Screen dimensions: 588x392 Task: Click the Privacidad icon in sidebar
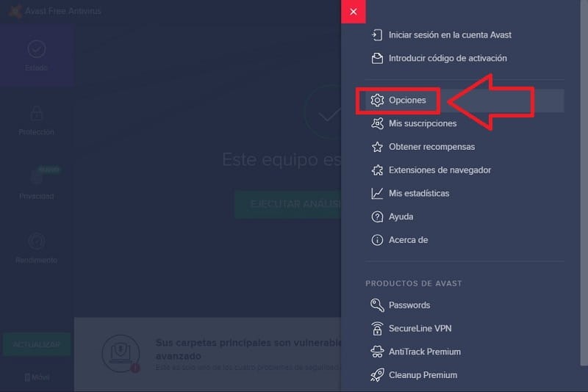point(37,176)
